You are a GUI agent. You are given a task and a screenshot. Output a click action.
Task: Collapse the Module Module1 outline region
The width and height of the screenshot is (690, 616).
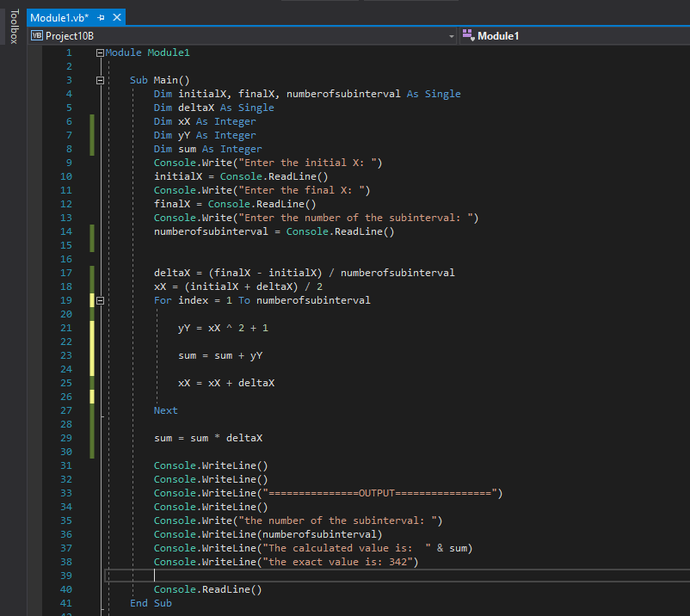(100, 52)
